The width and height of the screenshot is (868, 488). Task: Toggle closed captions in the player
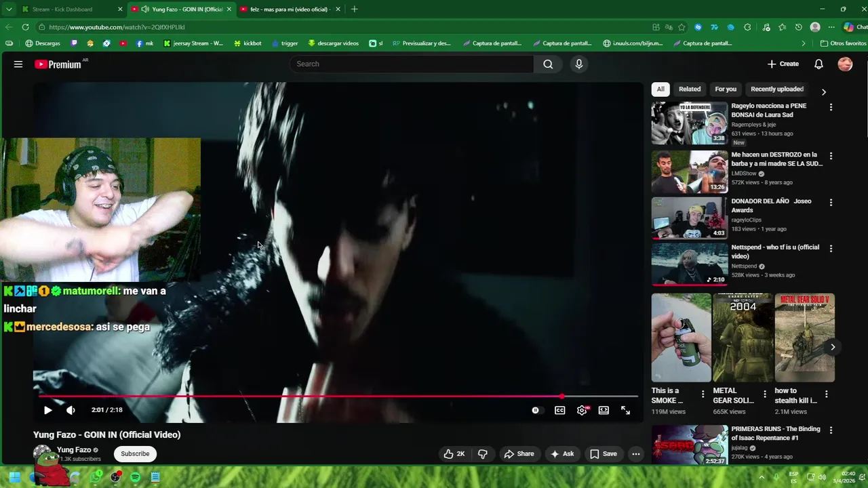pyautogui.click(x=559, y=410)
